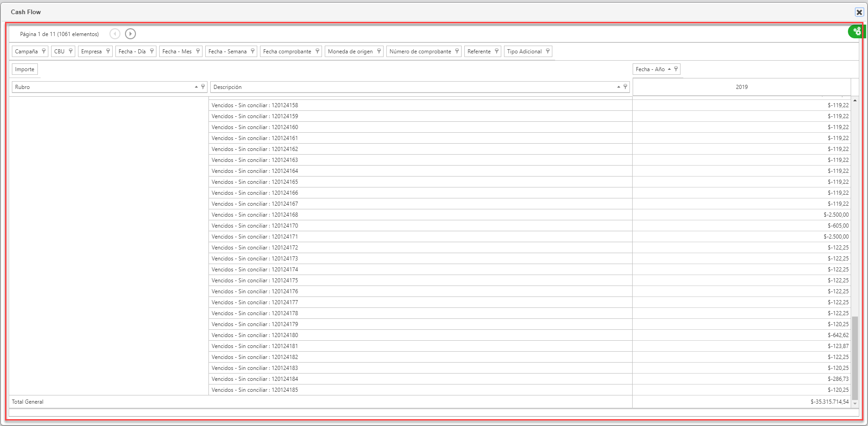The width and height of the screenshot is (868, 426).
Task: Select row 'Vencidos - Sin conciliar : 120124184'
Action: 421,379
